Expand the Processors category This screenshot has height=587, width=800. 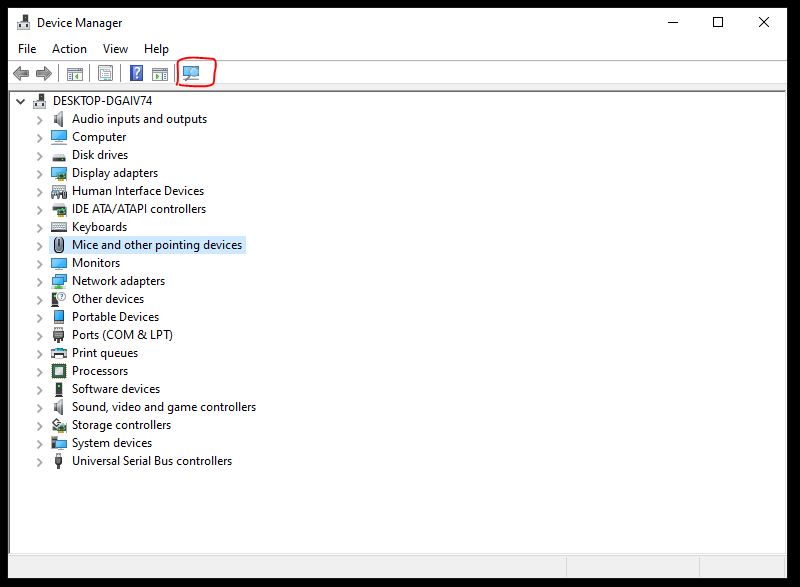click(39, 372)
